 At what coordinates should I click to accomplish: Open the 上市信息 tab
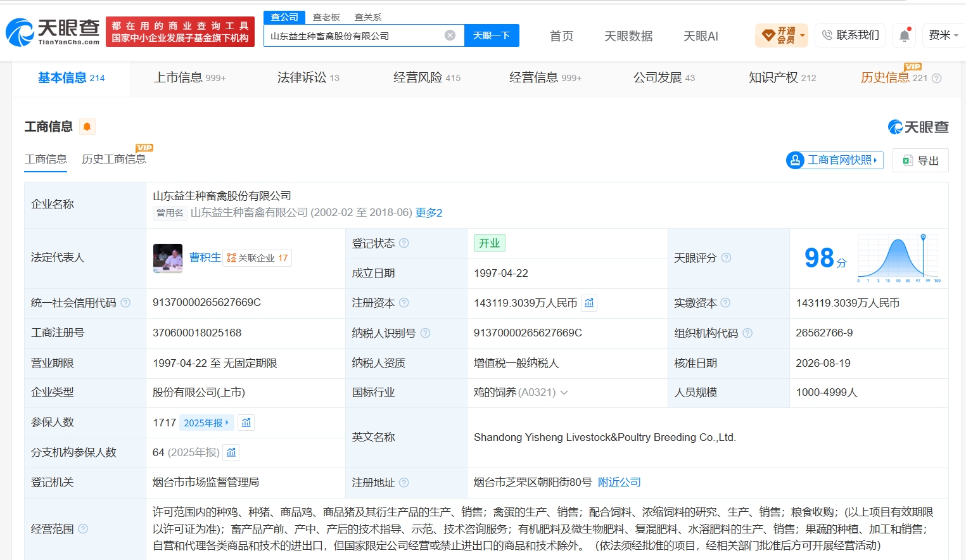190,78
